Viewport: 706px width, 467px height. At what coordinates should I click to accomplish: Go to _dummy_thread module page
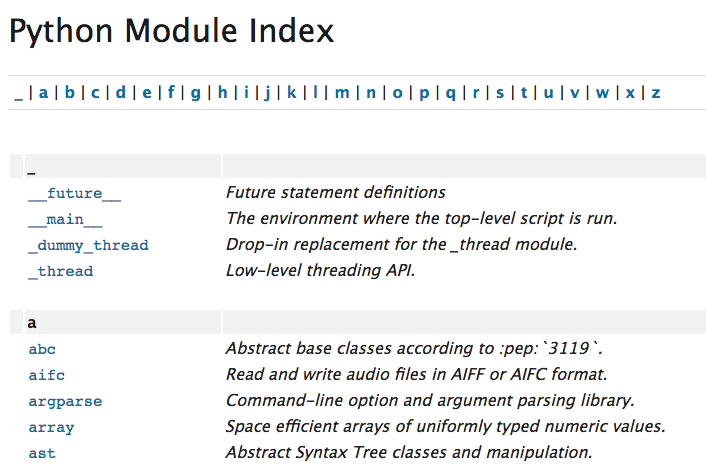[x=87, y=245]
